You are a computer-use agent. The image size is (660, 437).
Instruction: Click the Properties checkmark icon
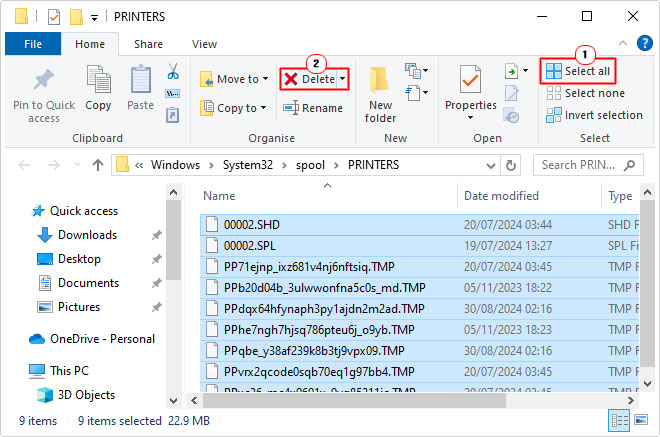pos(471,80)
